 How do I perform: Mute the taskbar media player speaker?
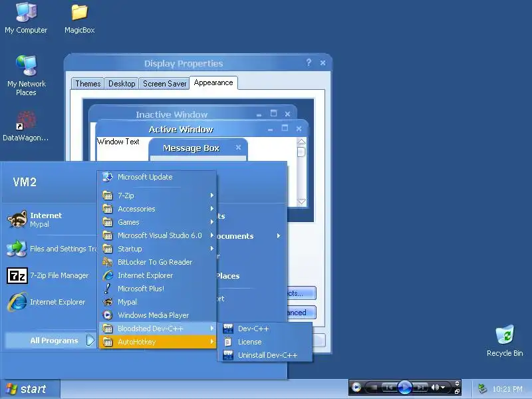435,387
